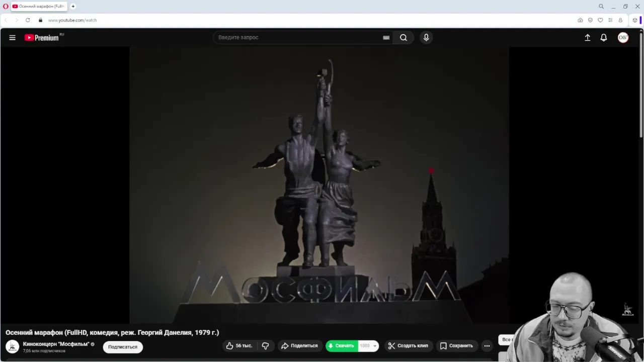Like the video with 56 тыс. likes
This screenshot has height=362, width=644.
click(x=239, y=346)
